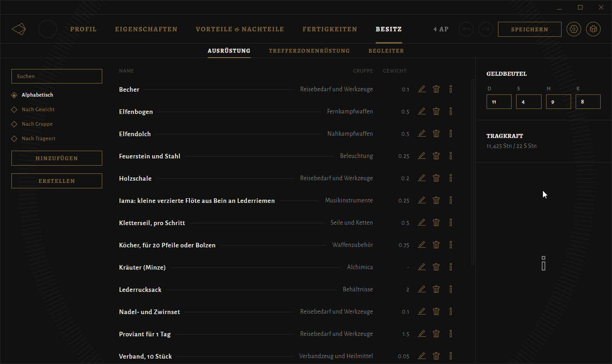Show info for Elfendolch
The image size is (612, 364).
click(451, 133)
